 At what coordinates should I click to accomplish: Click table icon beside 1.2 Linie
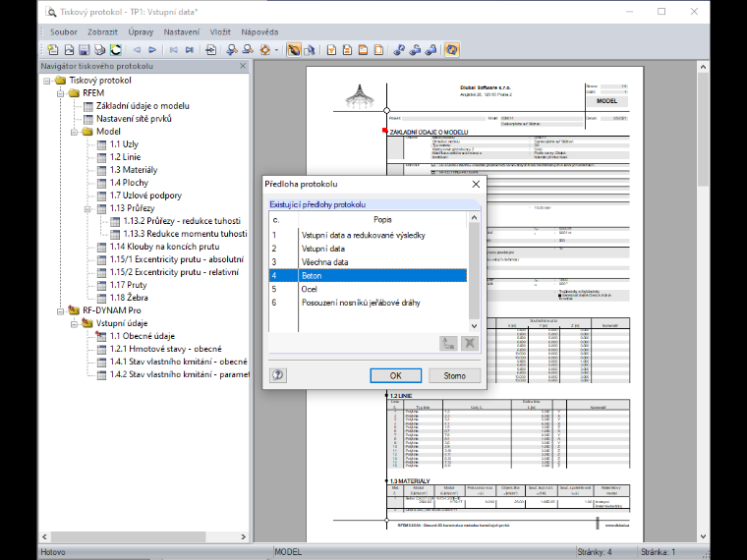pyautogui.click(x=101, y=157)
